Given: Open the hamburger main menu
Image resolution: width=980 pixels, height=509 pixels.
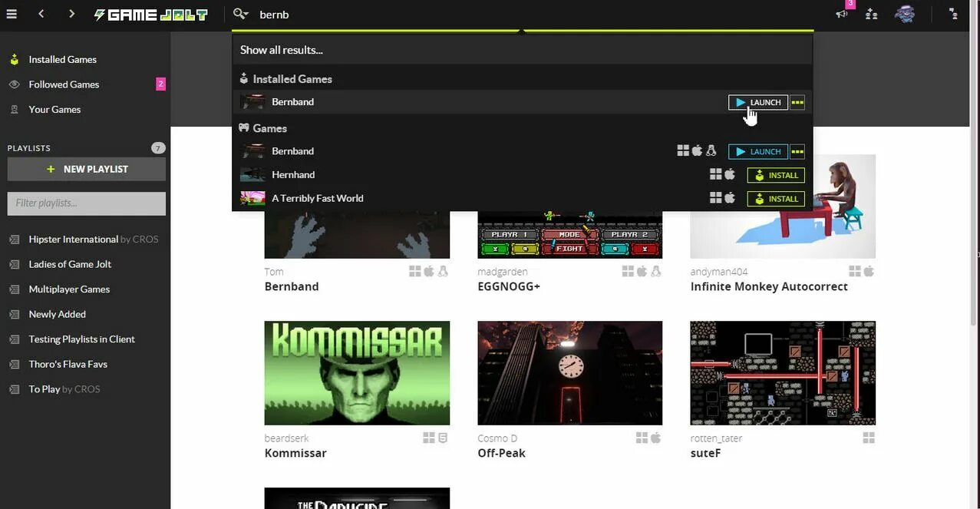Looking at the screenshot, I should click(12, 14).
